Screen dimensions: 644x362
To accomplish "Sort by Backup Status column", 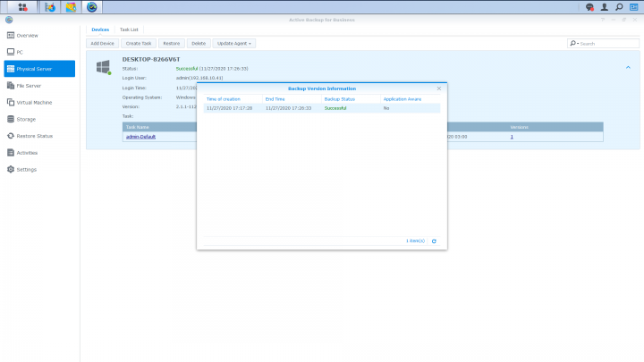I will pyautogui.click(x=351, y=99).
